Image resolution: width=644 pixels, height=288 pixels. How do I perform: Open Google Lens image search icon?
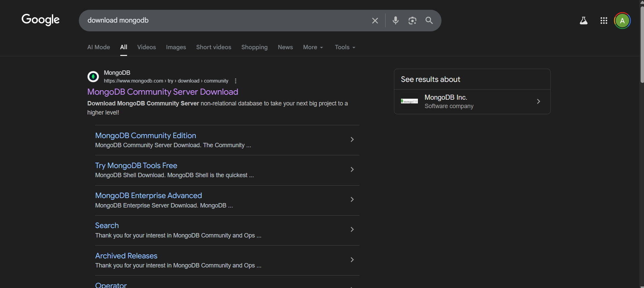412,21
